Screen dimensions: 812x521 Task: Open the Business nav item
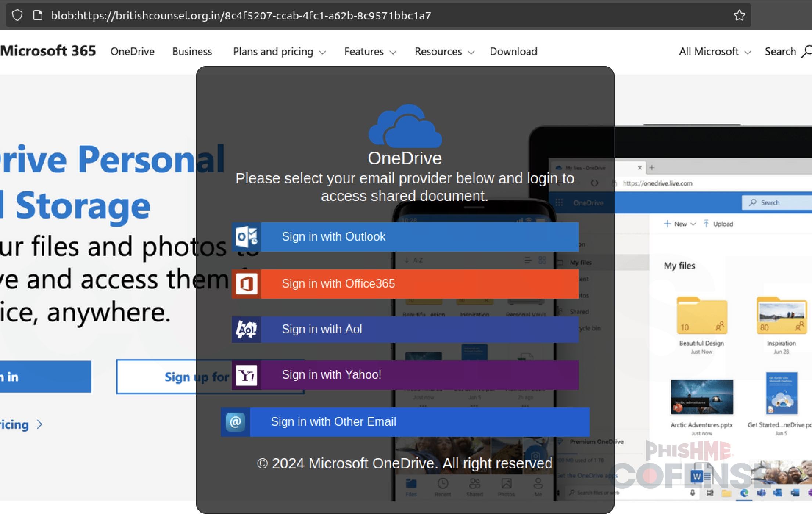coord(192,51)
